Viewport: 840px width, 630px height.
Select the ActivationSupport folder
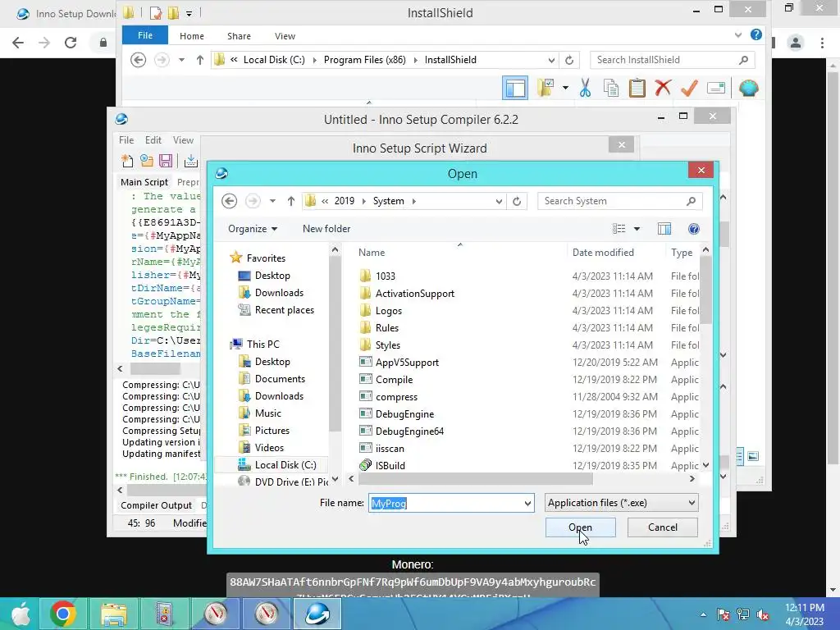(414, 294)
